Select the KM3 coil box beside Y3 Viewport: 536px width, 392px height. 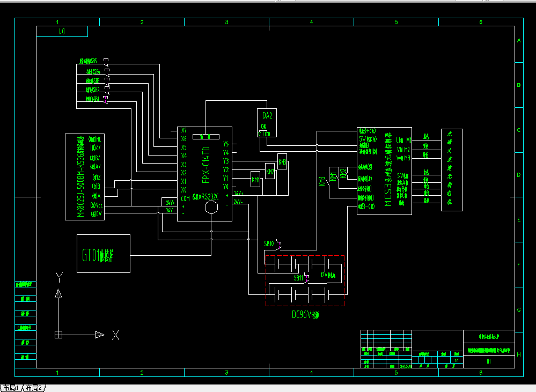[x=282, y=162]
